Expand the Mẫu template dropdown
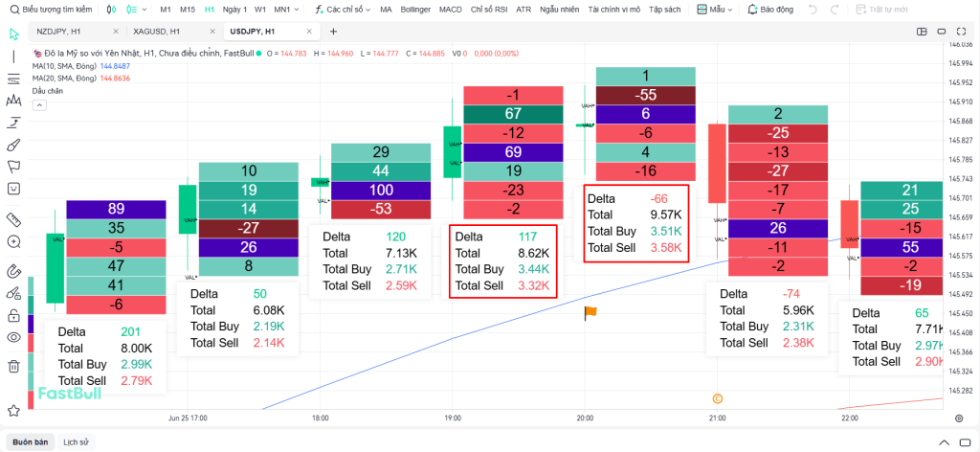The image size is (980, 452). [x=715, y=9]
